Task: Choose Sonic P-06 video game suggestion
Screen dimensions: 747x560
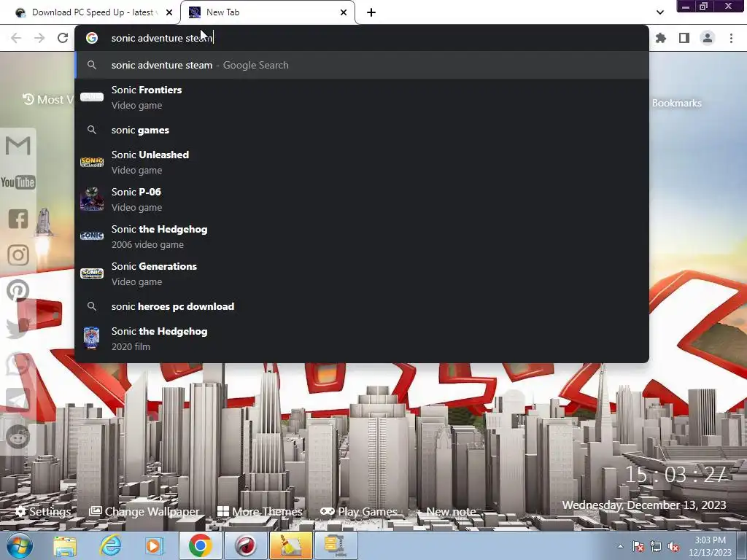Action: point(362,199)
